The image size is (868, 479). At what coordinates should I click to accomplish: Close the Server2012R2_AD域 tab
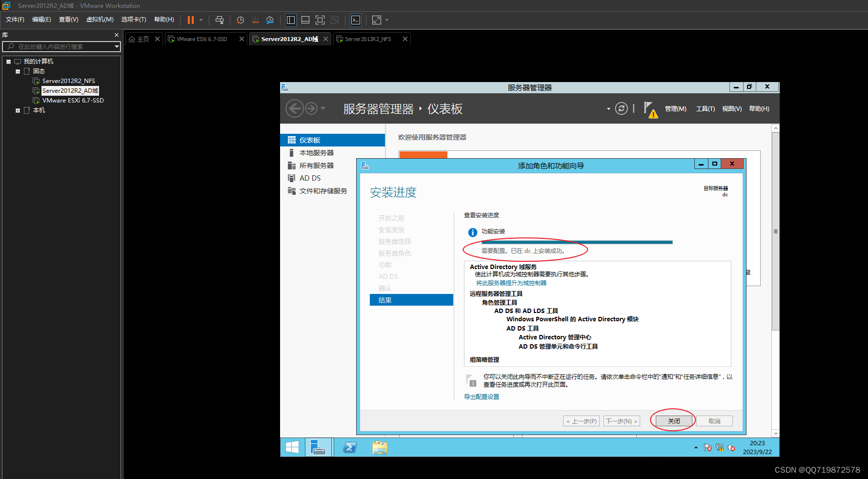point(325,39)
